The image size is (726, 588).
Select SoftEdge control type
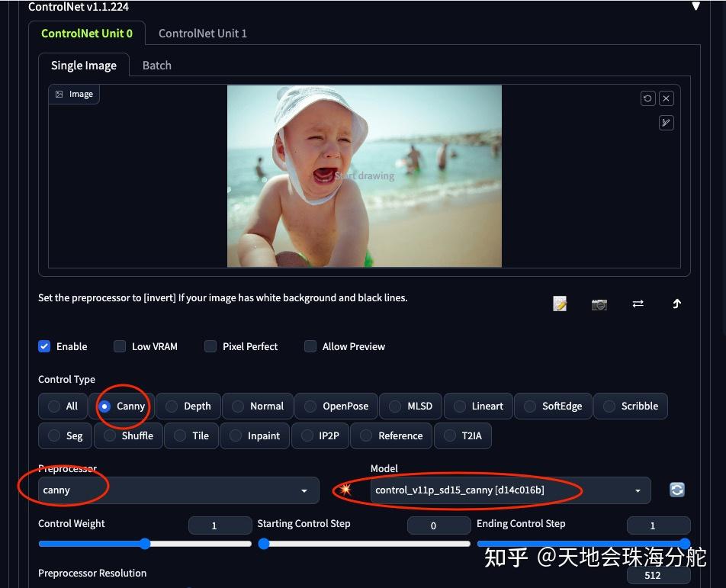[553, 406]
